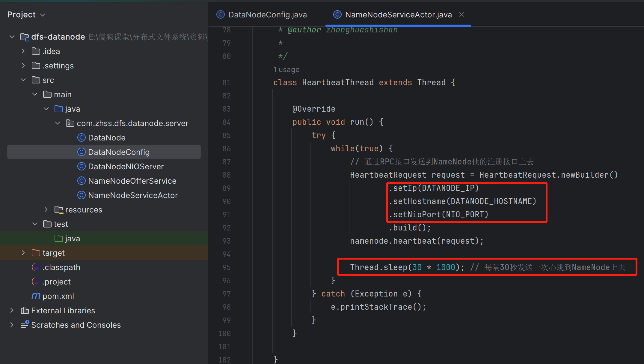Click the pom.xml Maven icon
644x364 pixels.
pyautogui.click(x=36, y=296)
